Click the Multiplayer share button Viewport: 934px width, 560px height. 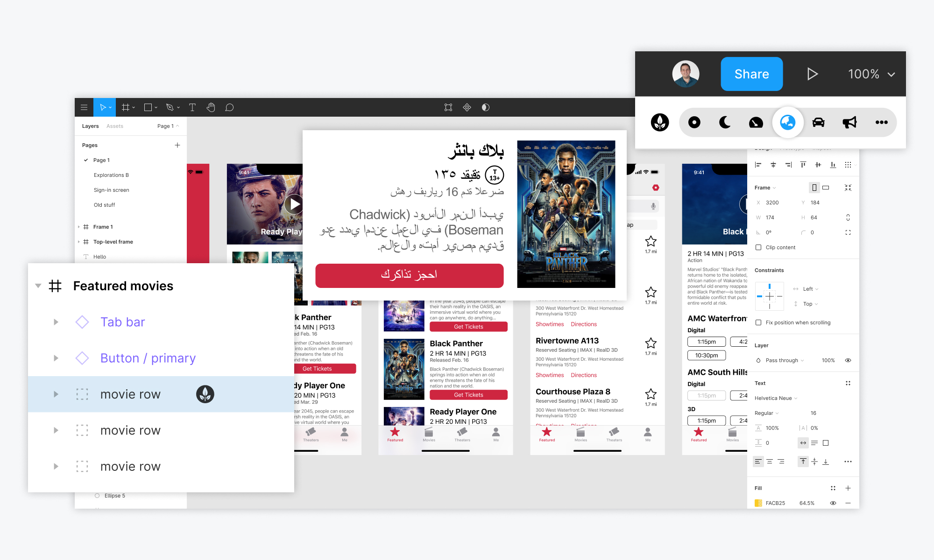click(x=752, y=73)
